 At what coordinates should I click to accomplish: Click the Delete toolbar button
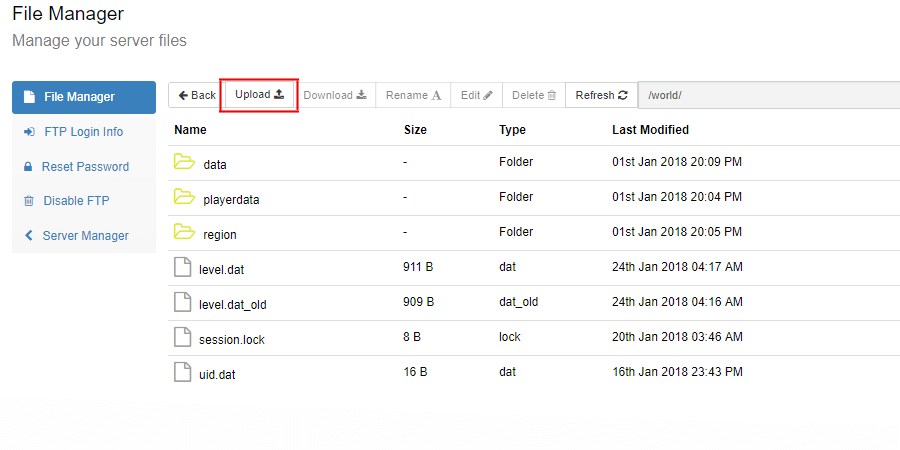click(534, 95)
